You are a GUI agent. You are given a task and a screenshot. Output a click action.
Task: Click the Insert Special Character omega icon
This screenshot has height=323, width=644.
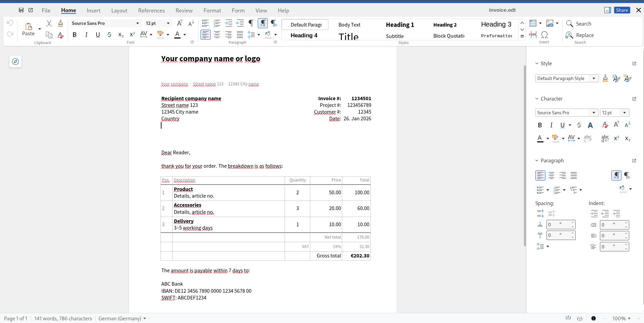[x=544, y=35]
